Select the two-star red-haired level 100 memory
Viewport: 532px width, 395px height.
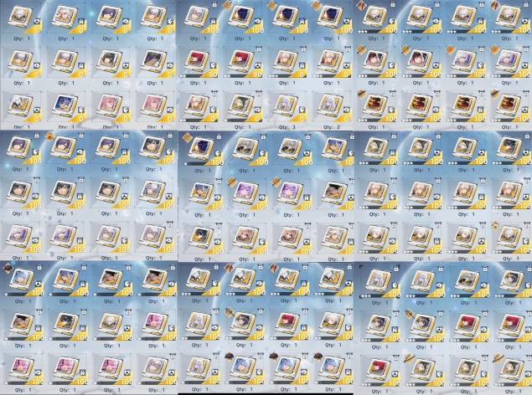[x=287, y=324]
